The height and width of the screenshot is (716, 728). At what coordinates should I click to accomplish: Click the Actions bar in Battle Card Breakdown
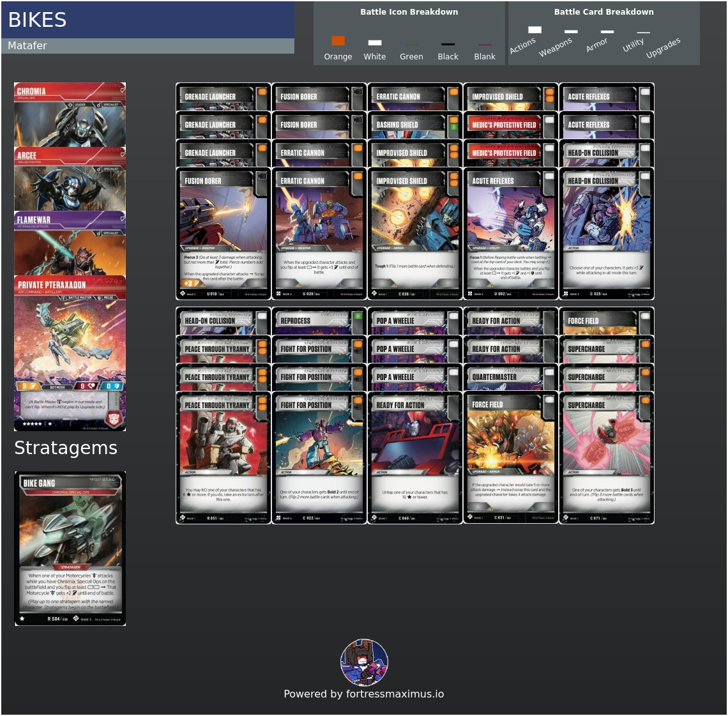point(535,30)
